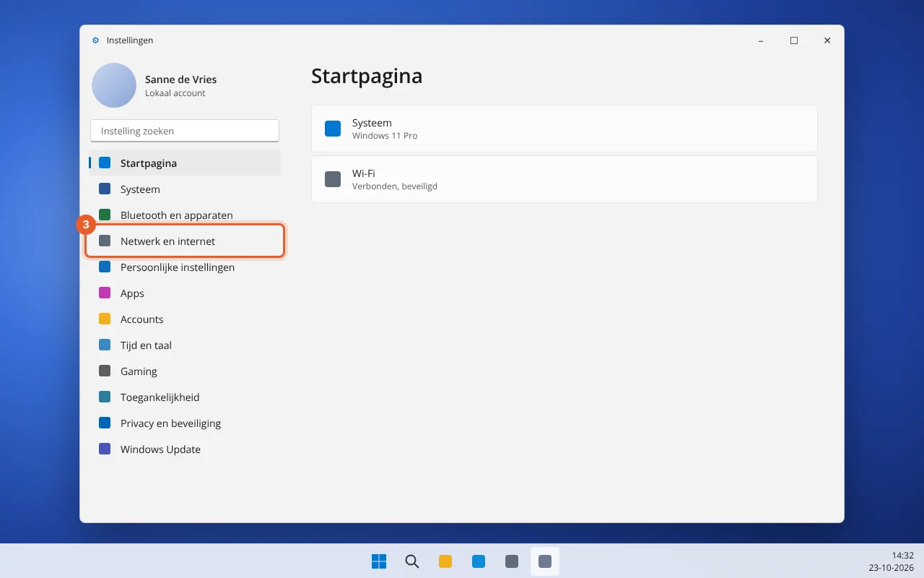Maximize the Instellingen window
Image resolution: width=924 pixels, height=578 pixels.
tap(794, 40)
